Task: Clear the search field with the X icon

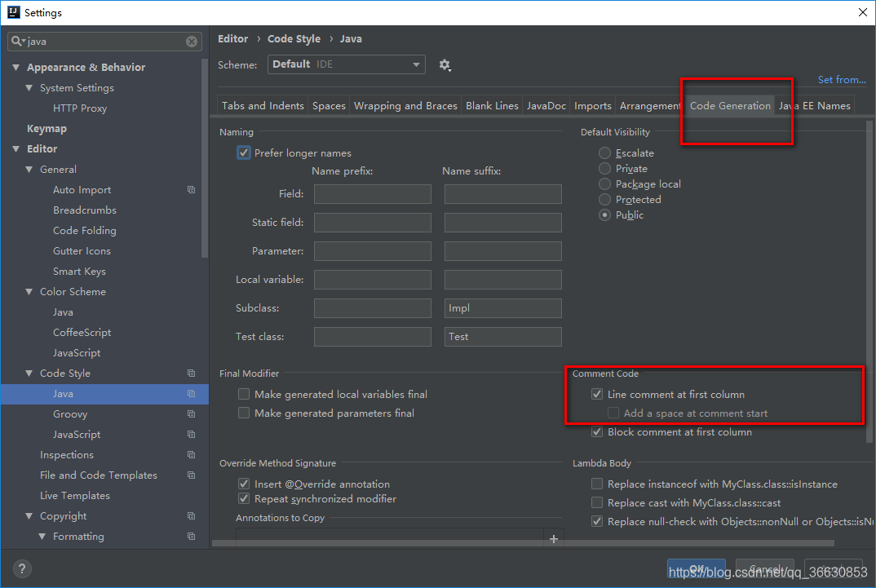Action: click(x=192, y=42)
